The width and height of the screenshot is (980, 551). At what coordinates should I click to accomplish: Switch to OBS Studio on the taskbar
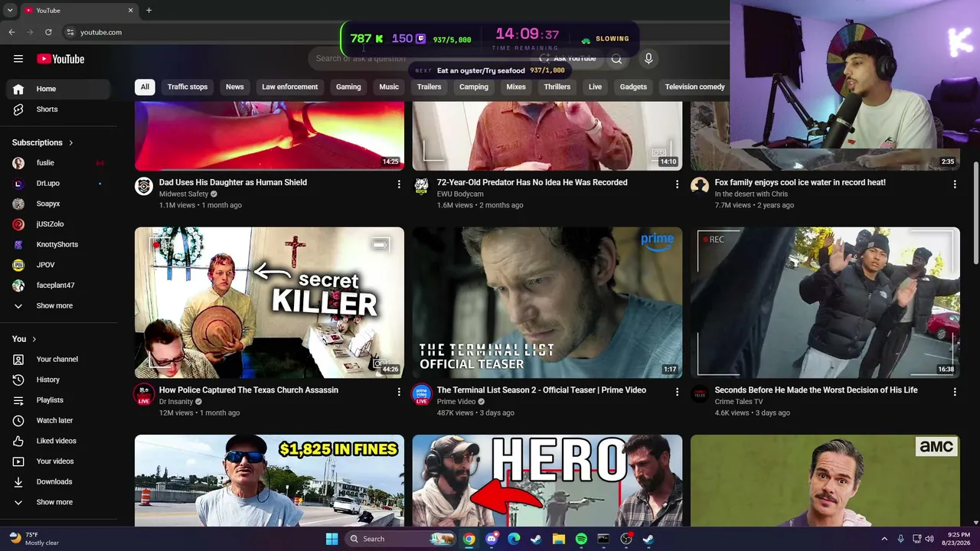coord(626,539)
